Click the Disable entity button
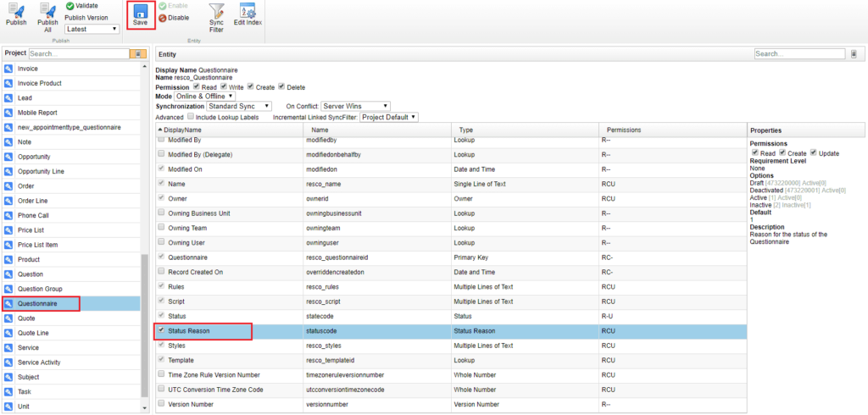Screen dimensions: 868x415 click(x=174, y=18)
